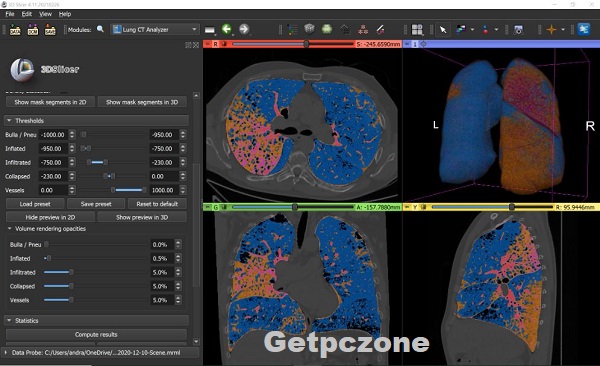Viewport: 600px width, 366px height.
Task: Click Show mask segments in 3D
Action: click(142, 102)
